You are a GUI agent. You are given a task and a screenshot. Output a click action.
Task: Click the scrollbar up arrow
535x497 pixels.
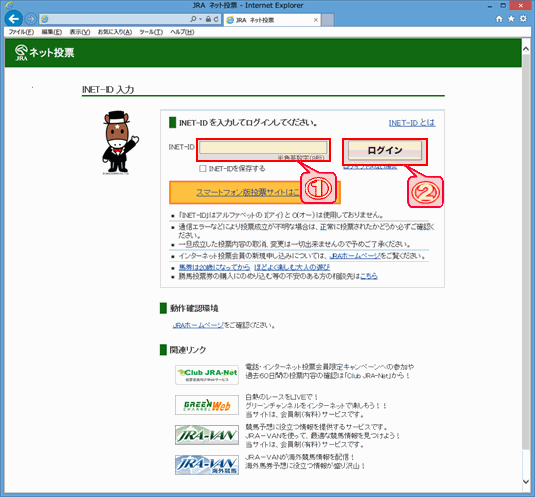point(526,49)
